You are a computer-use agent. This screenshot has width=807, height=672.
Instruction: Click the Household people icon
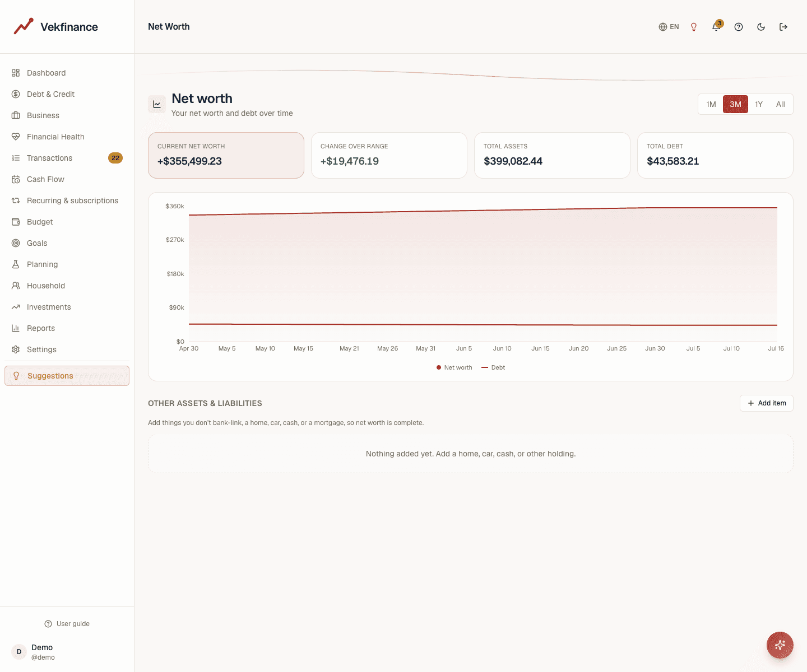(x=16, y=286)
